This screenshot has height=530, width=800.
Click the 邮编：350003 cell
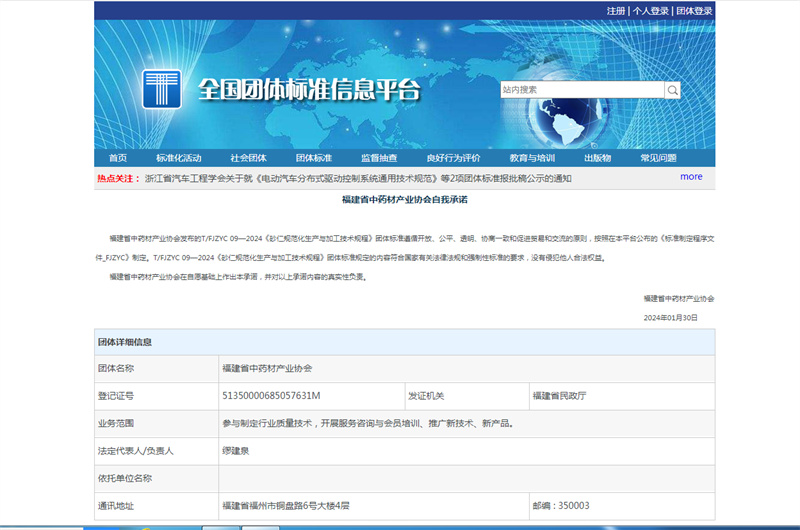coord(622,506)
